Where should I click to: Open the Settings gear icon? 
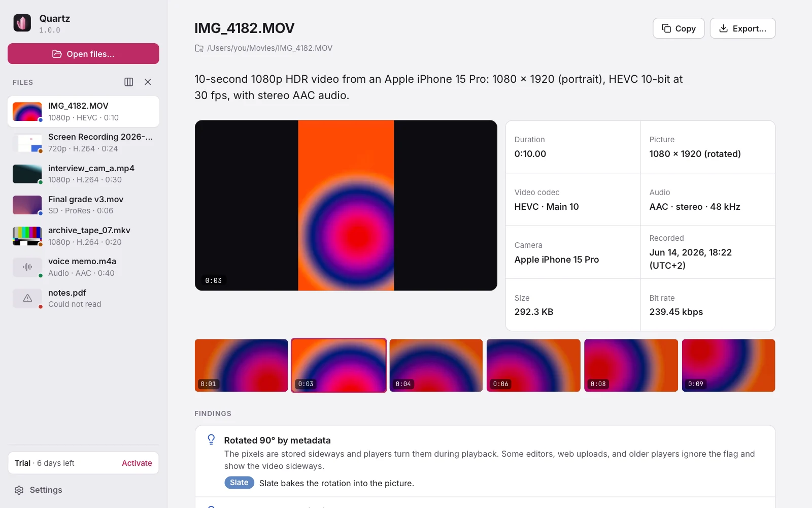click(x=19, y=490)
